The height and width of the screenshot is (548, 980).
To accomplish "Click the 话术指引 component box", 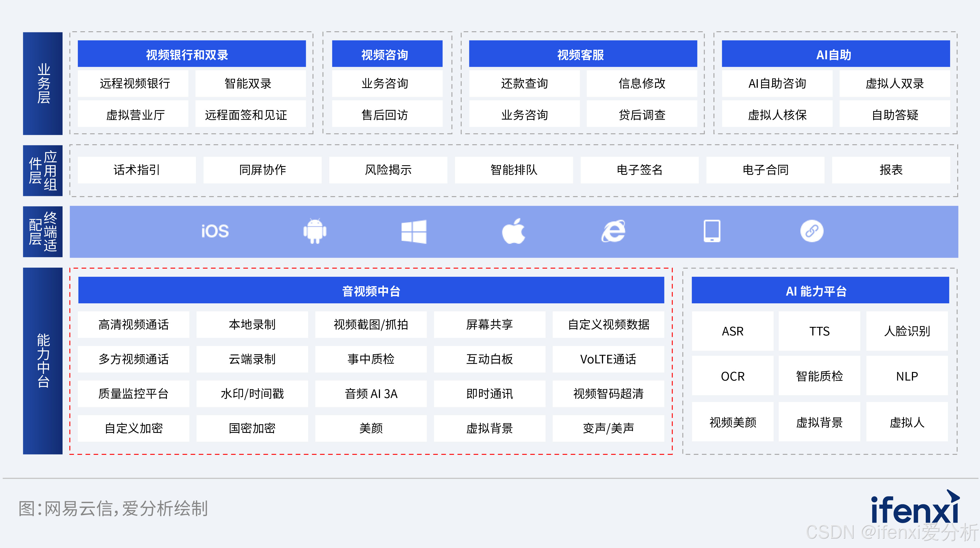I will (136, 170).
